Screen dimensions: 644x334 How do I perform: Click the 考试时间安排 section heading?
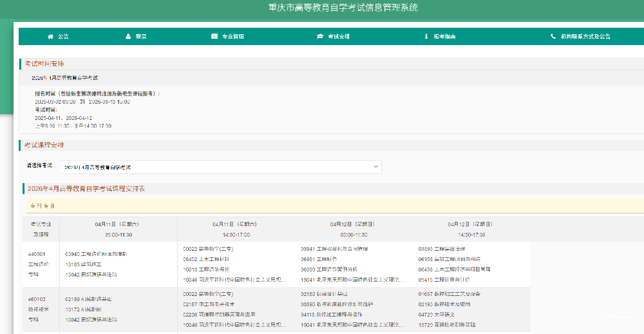[44, 63]
